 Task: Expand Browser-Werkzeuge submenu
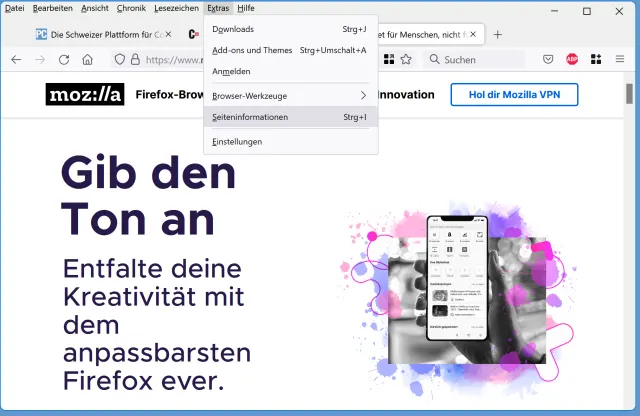tap(291, 96)
